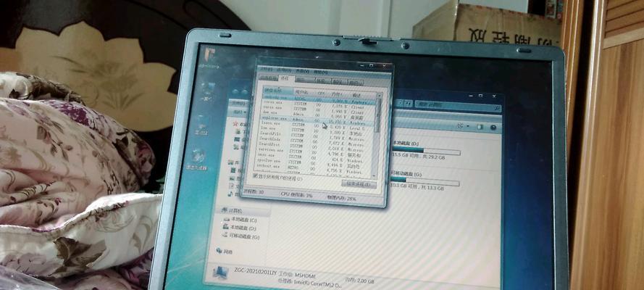Click the search magnifier icon in Explorer
The image size is (644, 290).
(x=497, y=109)
